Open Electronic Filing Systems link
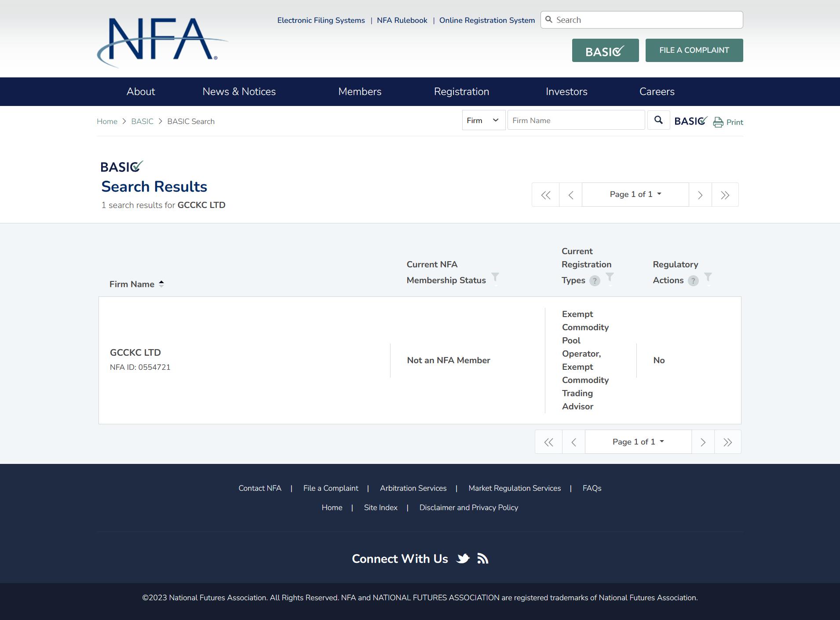 321,20
